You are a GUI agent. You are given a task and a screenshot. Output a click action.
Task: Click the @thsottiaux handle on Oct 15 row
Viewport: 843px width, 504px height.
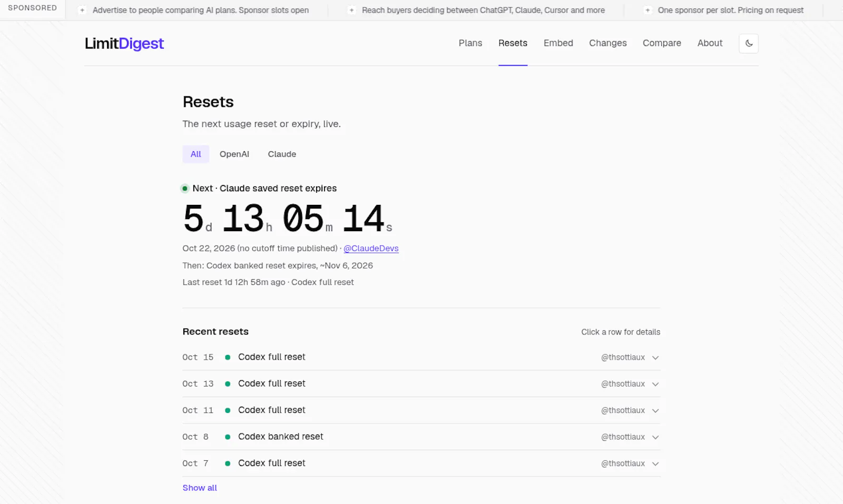tap(623, 357)
